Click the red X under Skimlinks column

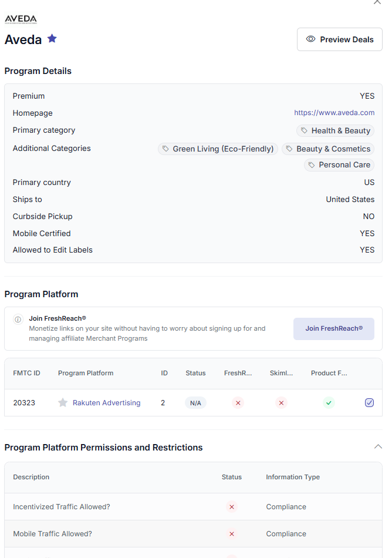(282, 403)
